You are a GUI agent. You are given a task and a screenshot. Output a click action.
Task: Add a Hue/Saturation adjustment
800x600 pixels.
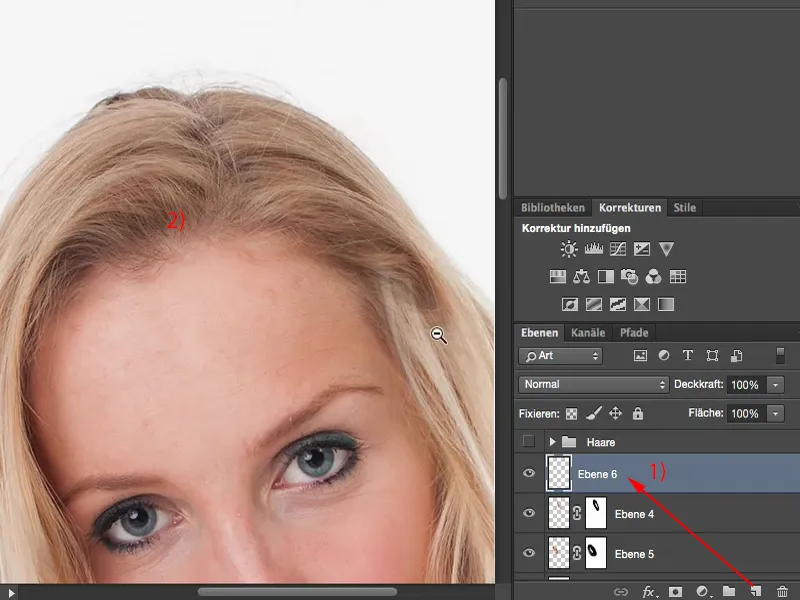click(x=558, y=277)
